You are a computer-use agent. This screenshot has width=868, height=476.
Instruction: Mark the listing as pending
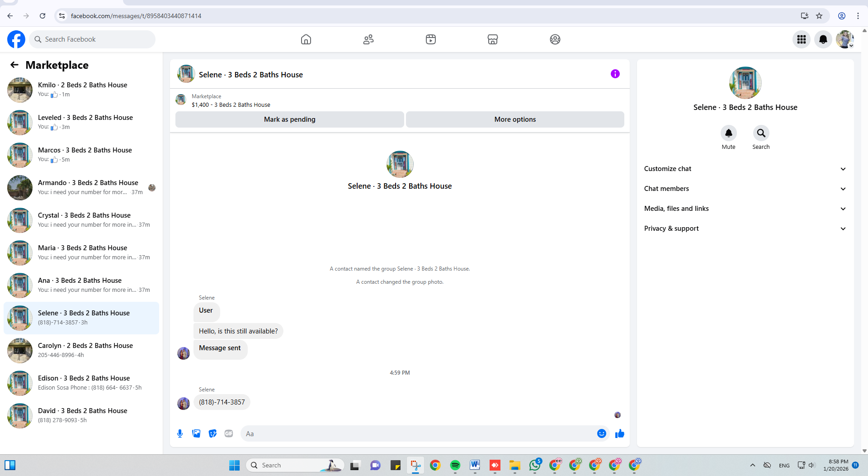pos(290,119)
